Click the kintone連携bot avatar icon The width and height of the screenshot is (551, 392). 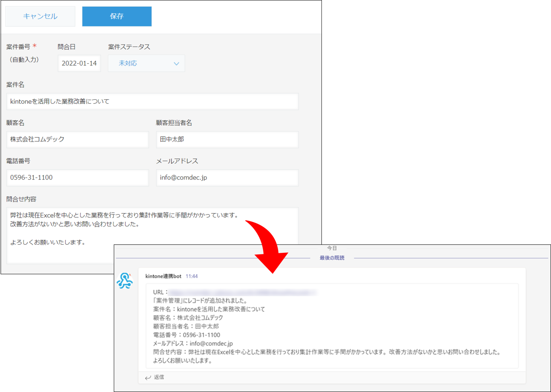tap(125, 281)
